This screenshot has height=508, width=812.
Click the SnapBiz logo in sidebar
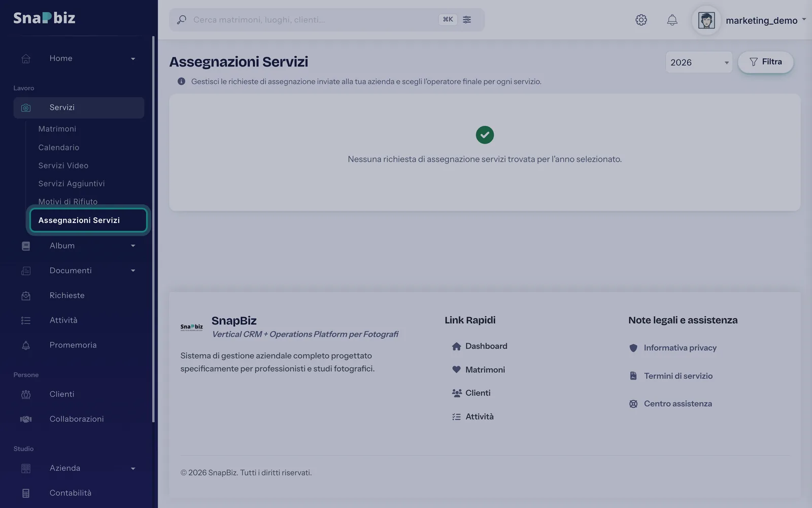pyautogui.click(x=44, y=18)
